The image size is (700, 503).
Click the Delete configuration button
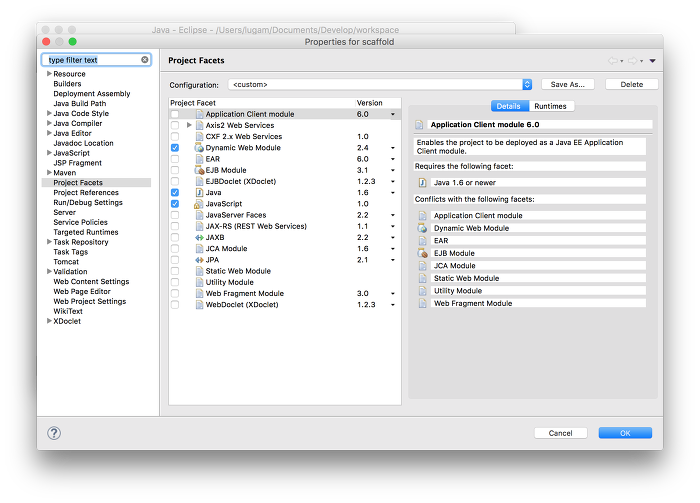point(632,84)
